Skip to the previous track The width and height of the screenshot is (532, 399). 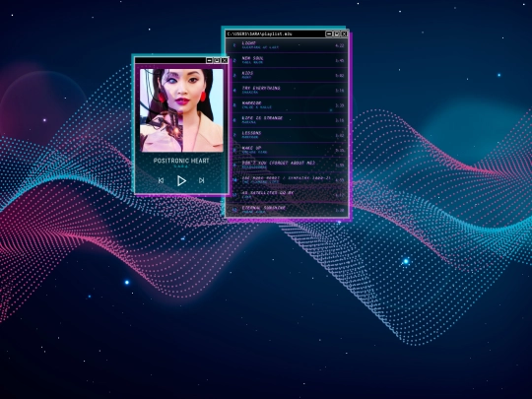click(162, 180)
